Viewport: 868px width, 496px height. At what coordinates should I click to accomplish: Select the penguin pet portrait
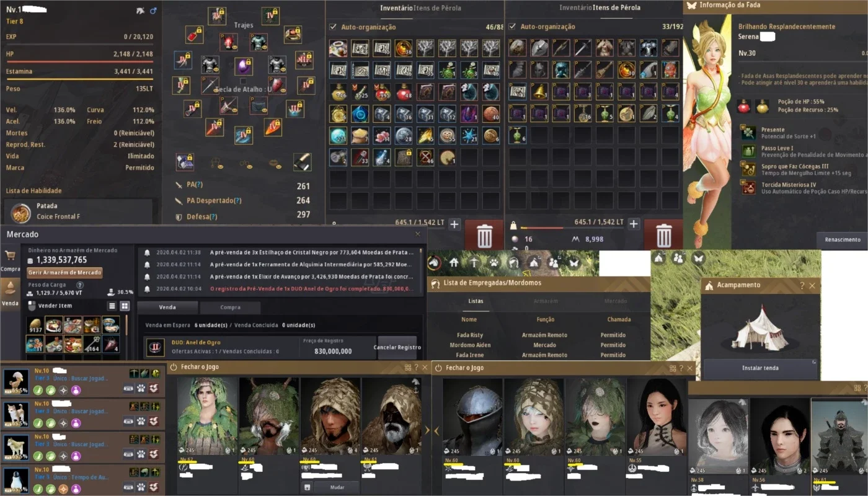click(x=16, y=480)
